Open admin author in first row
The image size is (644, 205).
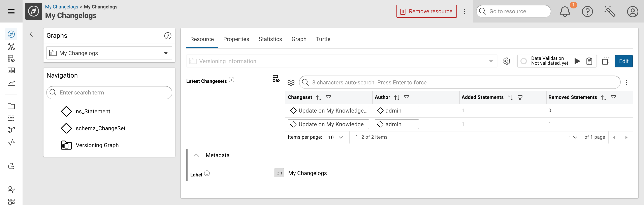[397, 111]
